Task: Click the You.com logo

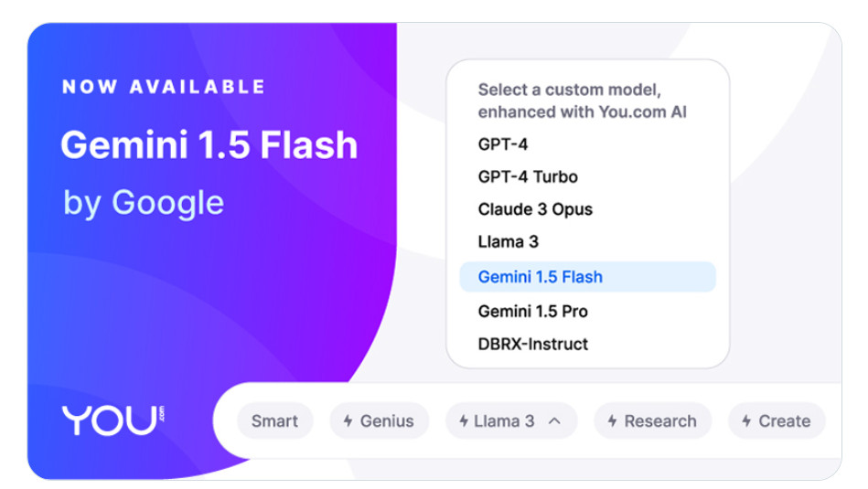Action: pyautogui.click(x=113, y=420)
